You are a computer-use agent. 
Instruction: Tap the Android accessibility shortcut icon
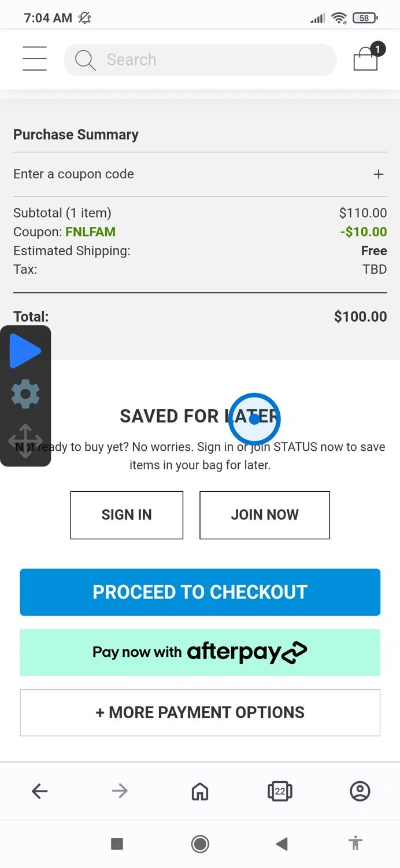tap(356, 843)
